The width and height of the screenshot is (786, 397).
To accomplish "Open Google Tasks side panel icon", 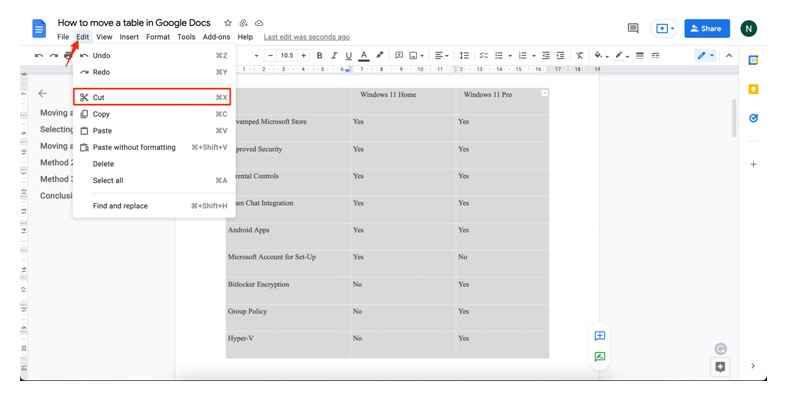I will [753, 118].
